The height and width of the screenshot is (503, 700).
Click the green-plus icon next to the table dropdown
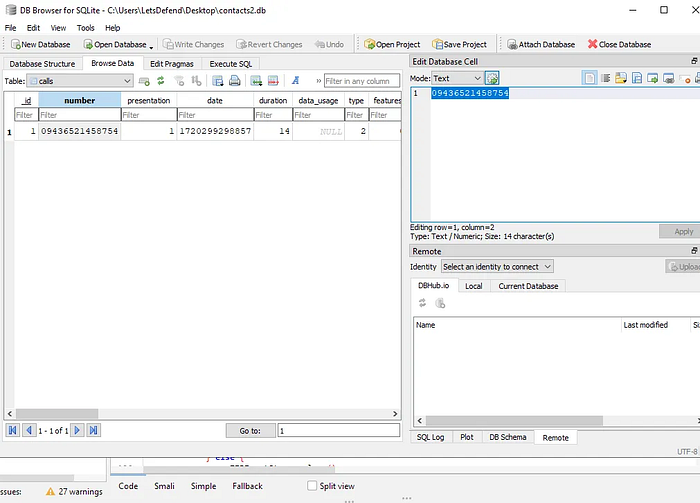(144, 81)
